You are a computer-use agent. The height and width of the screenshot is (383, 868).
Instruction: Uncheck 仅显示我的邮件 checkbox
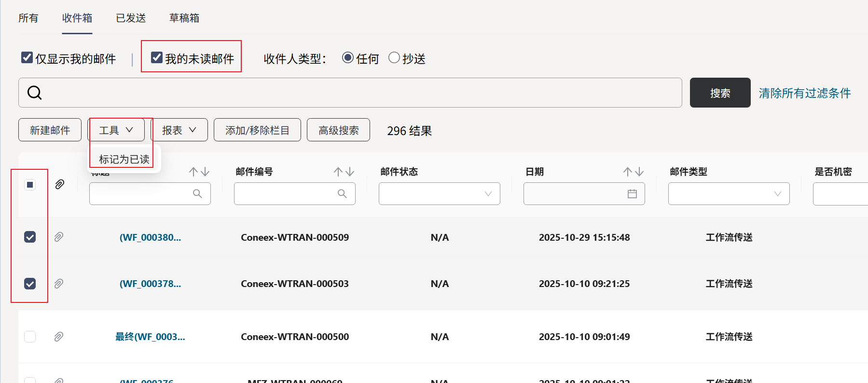[x=27, y=58]
